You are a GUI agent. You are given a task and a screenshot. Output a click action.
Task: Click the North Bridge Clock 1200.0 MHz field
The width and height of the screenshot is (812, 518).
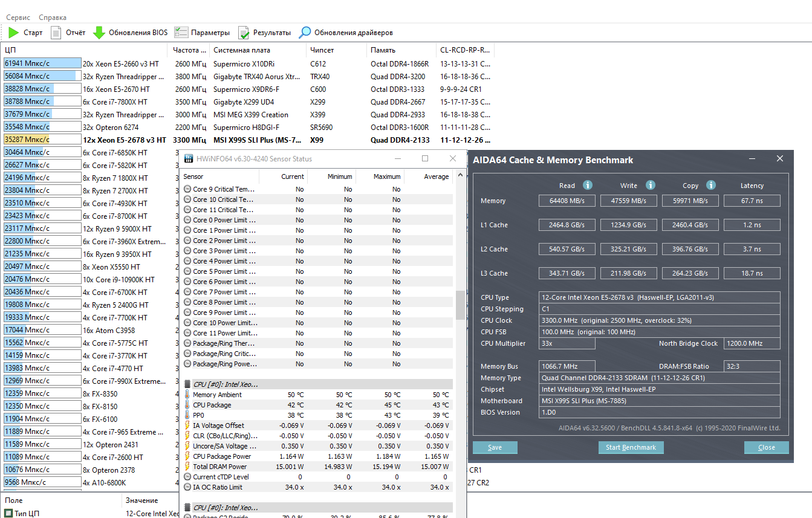(752, 343)
